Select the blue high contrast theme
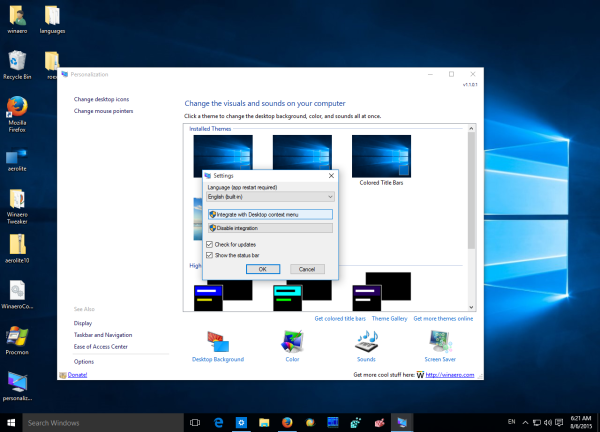 point(223,295)
